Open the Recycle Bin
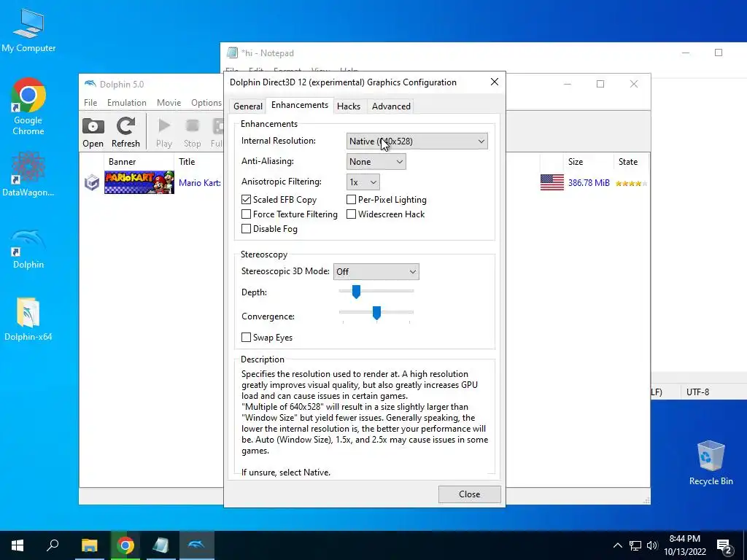 (x=711, y=462)
